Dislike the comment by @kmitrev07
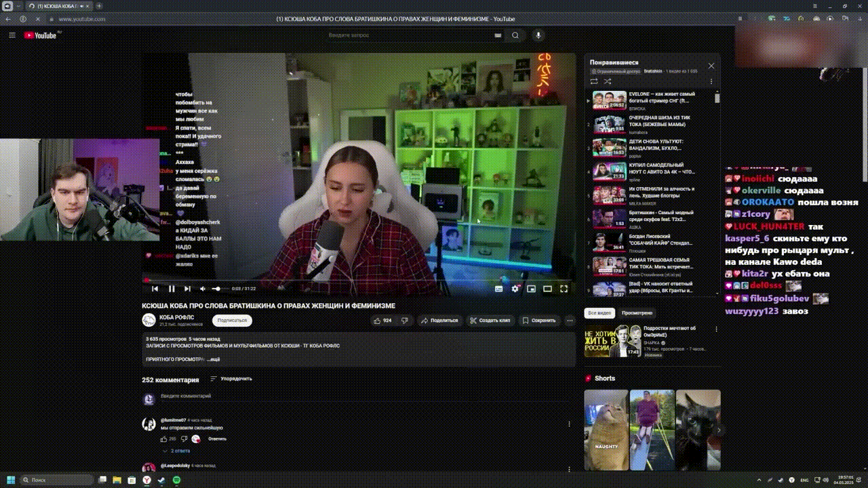This screenshot has width=868, height=488. [185, 439]
